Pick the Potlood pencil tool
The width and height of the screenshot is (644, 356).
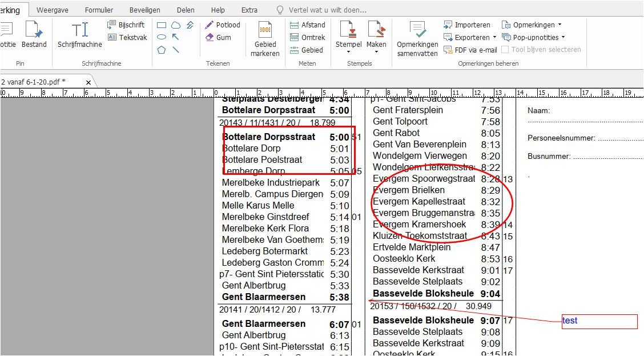tap(223, 25)
